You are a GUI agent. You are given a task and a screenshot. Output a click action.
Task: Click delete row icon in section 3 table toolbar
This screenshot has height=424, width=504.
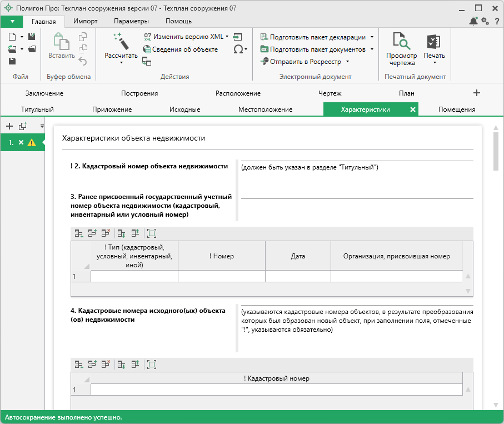pos(106,234)
